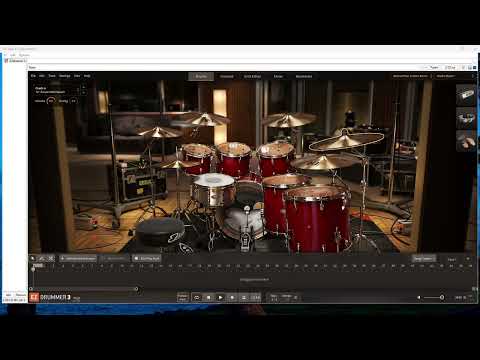Click the EZdrummer 3 logo
This screenshot has height=360, width=480.
50,297
